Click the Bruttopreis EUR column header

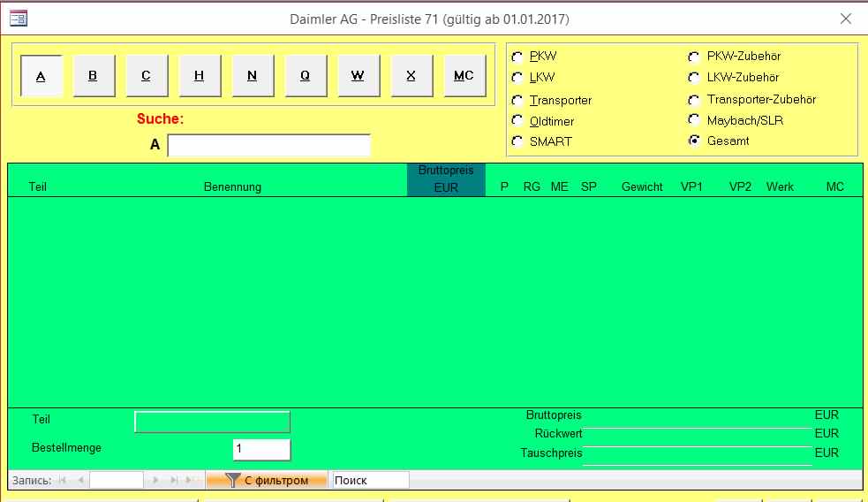(x=446, y=179)
